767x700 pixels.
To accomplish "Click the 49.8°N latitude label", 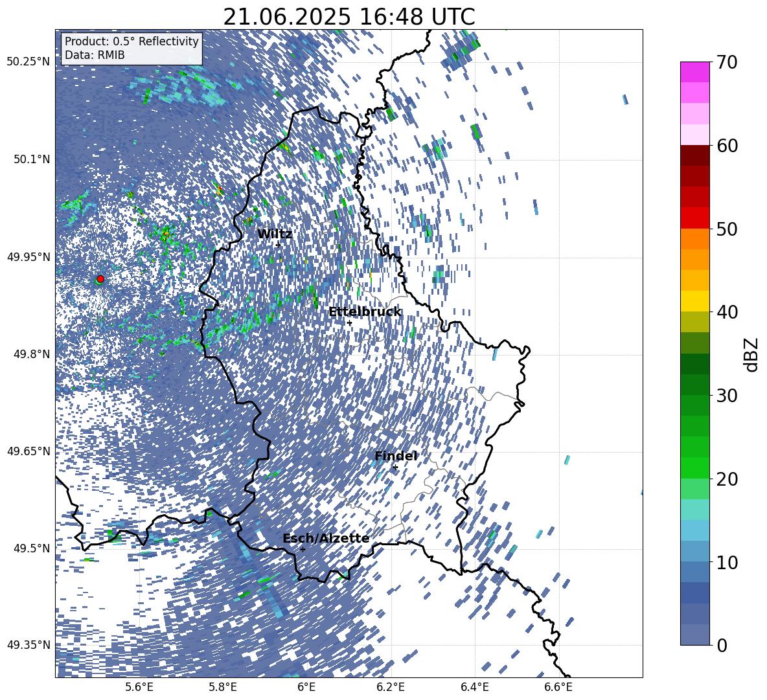I will click(x=32, y=354).
